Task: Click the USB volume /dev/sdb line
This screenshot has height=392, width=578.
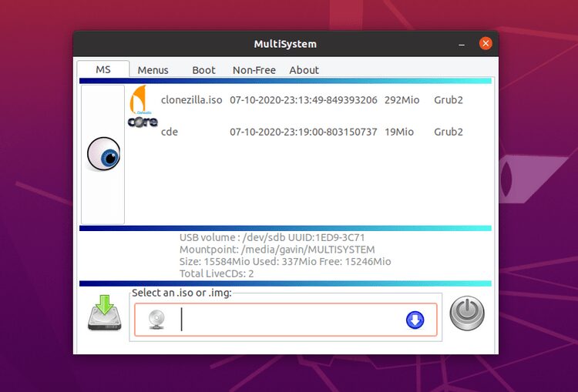Action: point(272,237)
